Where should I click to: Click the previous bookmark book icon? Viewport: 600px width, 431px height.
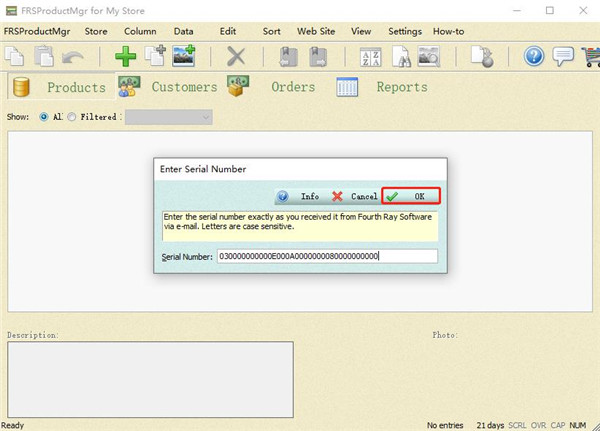coord(288,57)
